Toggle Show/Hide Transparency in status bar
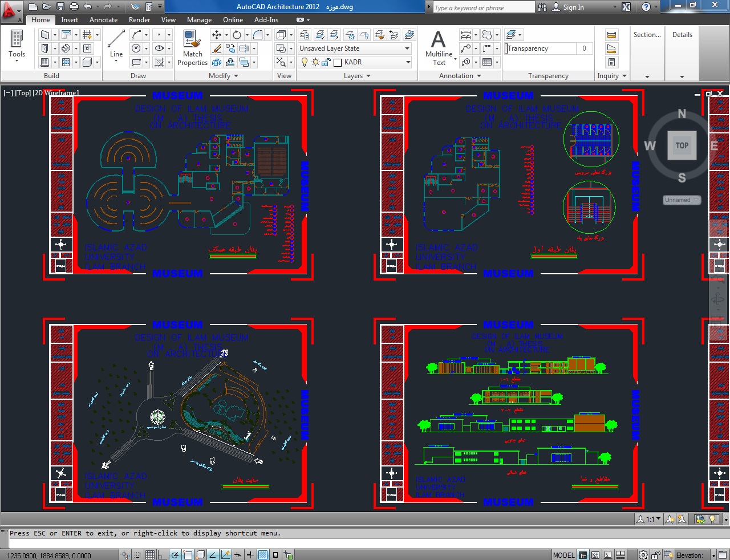The image size is (730, 560). [x=263, y=554]
